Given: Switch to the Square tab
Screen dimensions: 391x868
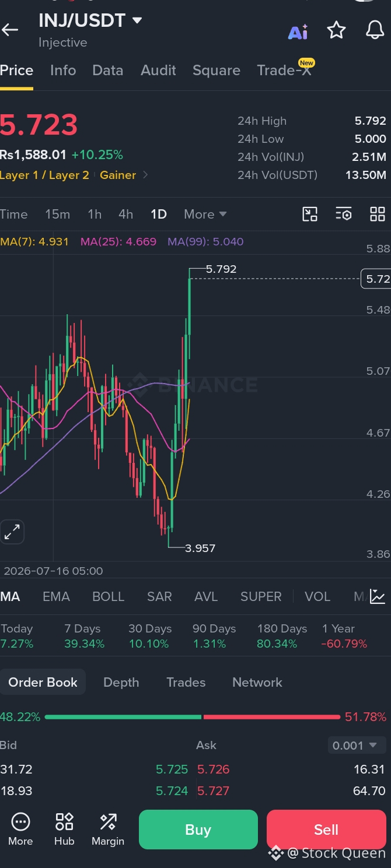Looking at the screenshot, I should [x=217, y=71].
